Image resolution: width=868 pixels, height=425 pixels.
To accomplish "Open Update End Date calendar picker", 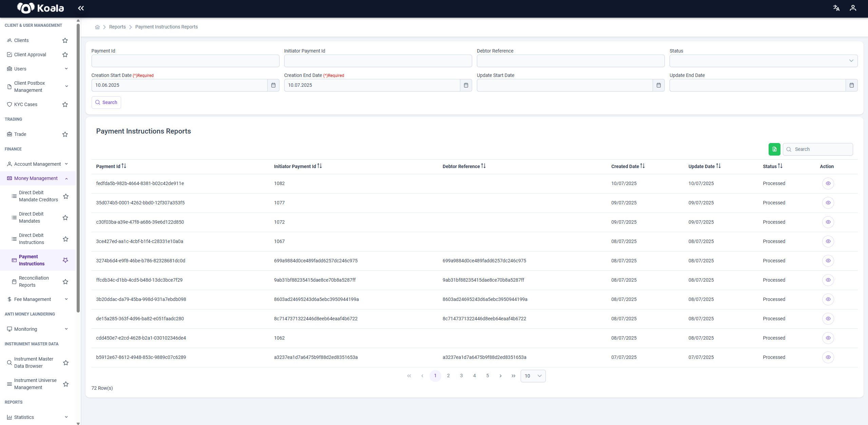I will coord(851,85).
